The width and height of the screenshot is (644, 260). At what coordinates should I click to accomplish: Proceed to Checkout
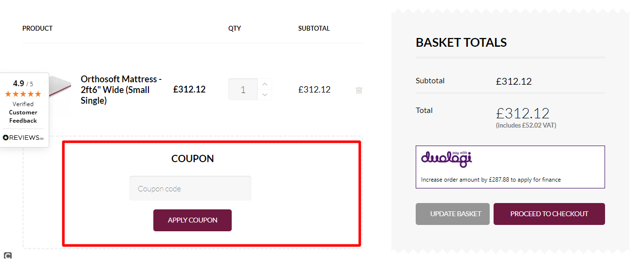pyautogui.click(x=549, y=214)
